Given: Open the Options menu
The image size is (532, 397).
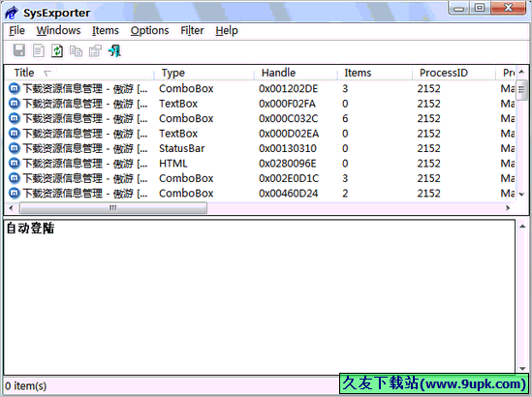Looking at the screenshot, I should point(149,31).
